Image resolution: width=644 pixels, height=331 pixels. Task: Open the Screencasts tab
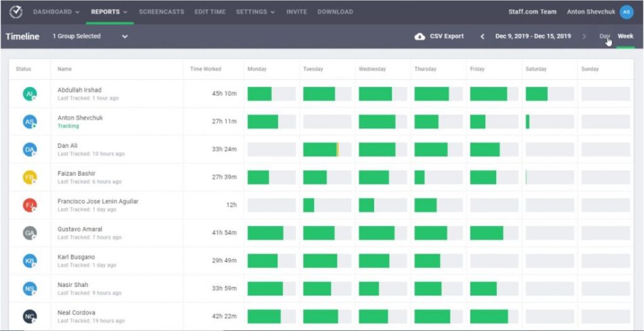click(x=162, y=12)
